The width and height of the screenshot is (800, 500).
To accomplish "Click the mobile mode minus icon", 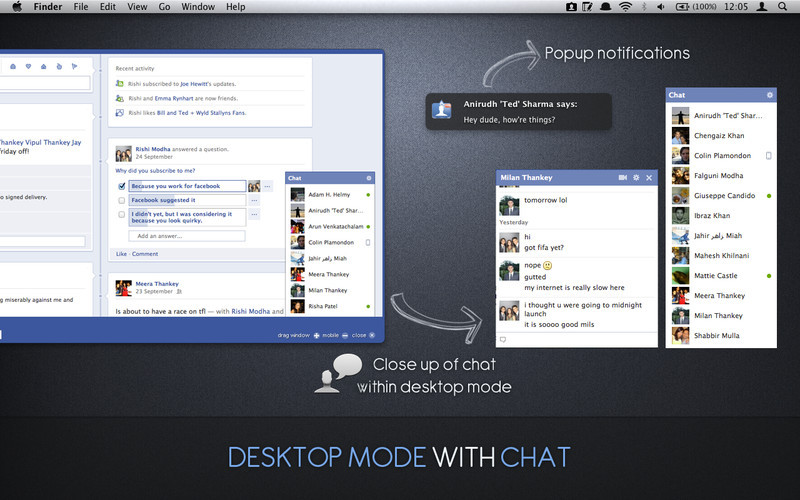I will coord(345,335).
